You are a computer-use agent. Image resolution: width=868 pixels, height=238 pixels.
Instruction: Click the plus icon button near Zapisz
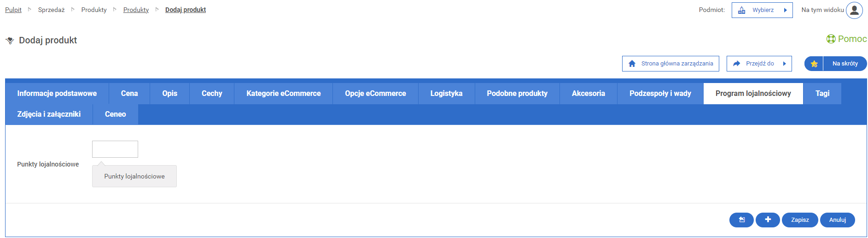point(768,220)
